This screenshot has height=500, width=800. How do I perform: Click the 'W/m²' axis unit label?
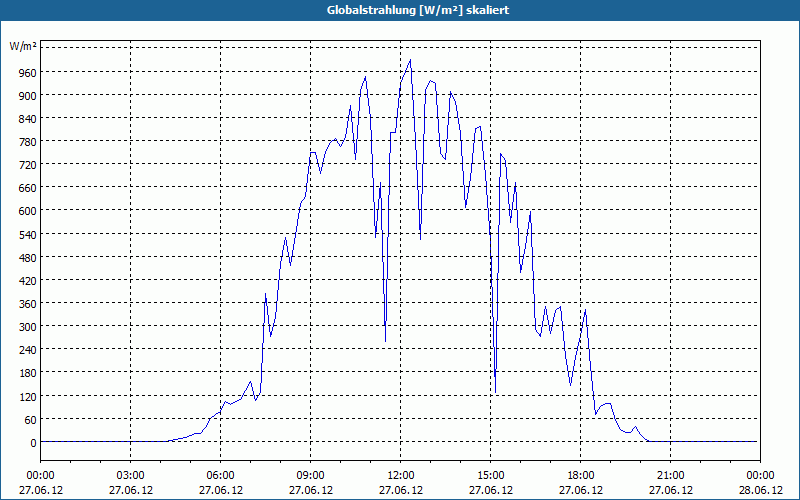[23, 46]
